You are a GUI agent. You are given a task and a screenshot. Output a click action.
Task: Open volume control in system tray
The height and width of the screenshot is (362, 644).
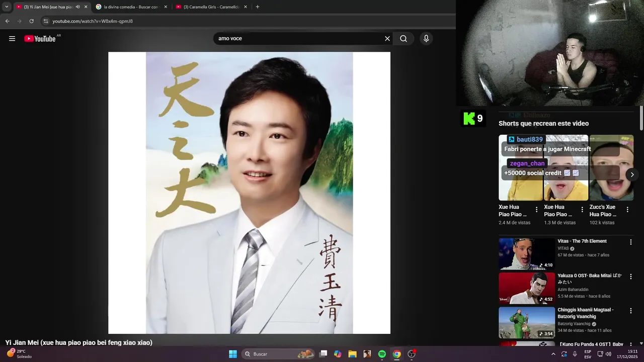pyautogui.click(x=608, y=354)
